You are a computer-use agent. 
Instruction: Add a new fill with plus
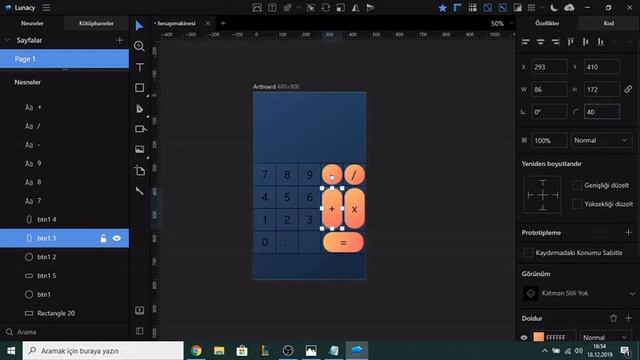pos(628,318)
